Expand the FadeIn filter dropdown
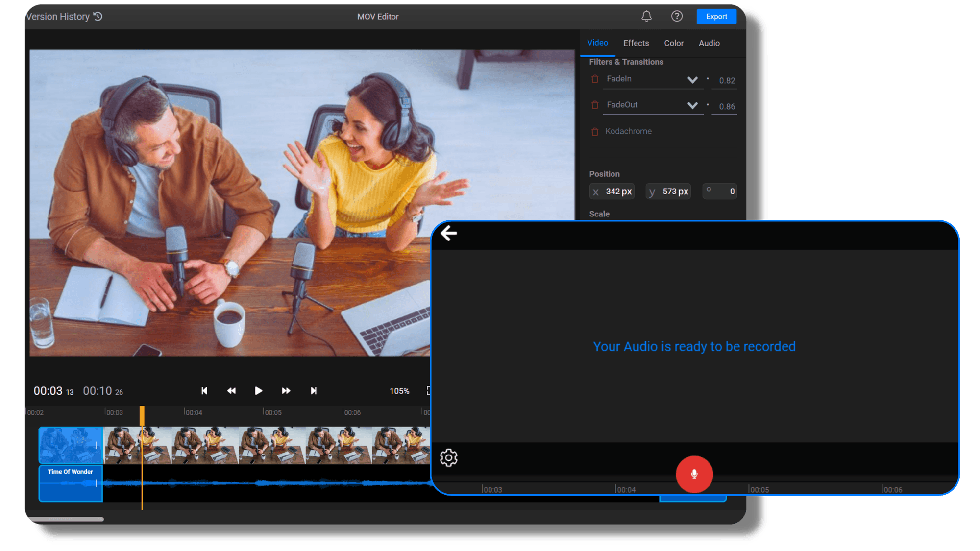Viewport: 980px width, 551px height. pyautogui.click(x=692, y=79)
